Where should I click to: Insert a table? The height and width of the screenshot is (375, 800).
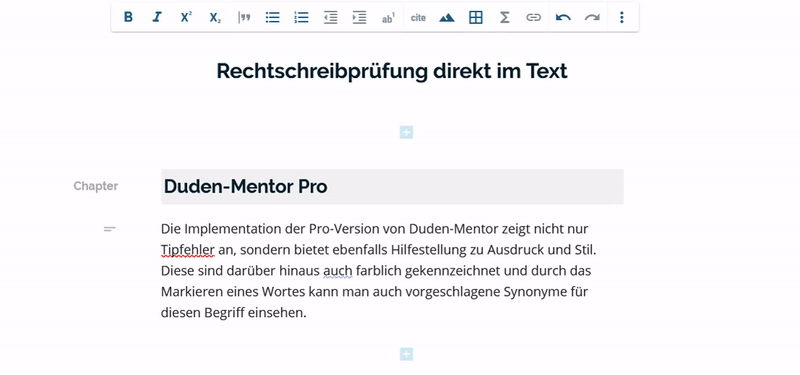coord(476,17)
